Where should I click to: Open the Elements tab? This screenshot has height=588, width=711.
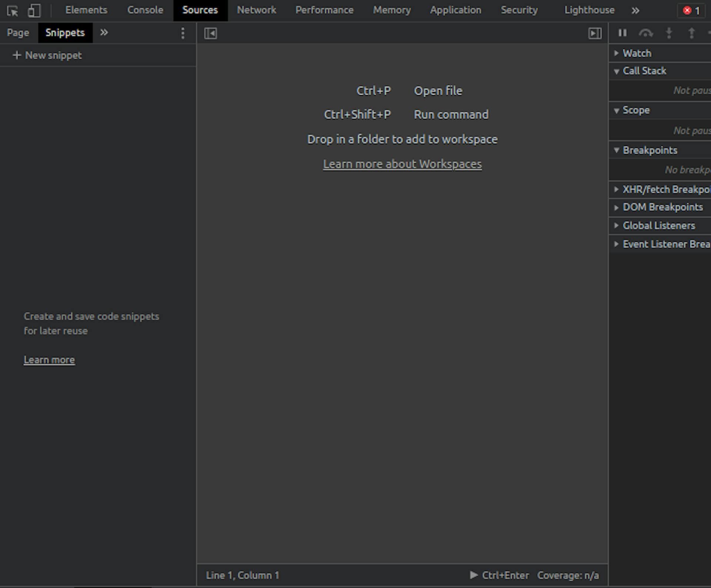[86, 10]
